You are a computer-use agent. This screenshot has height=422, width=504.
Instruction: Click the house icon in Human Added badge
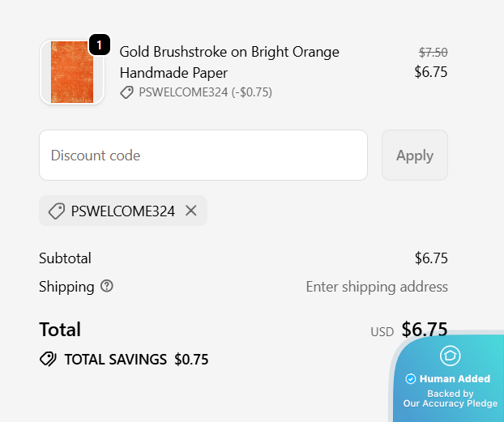pos(450,356)
